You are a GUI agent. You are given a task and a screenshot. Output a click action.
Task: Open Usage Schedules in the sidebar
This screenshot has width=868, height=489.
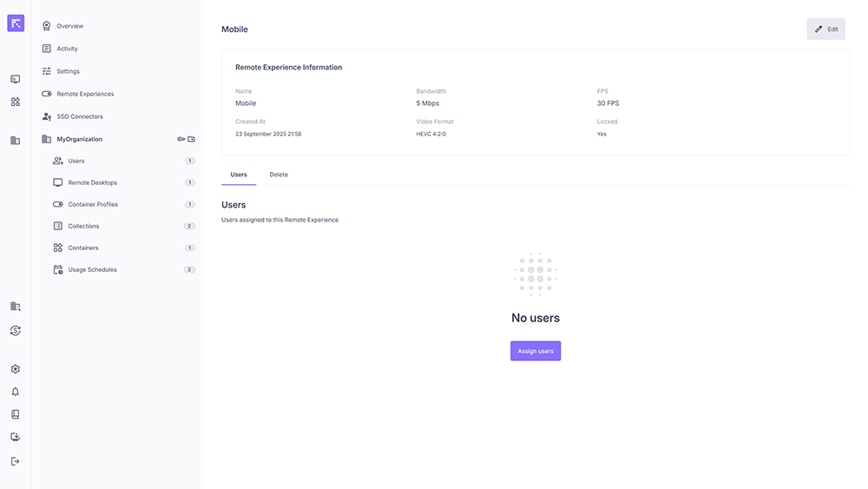[92, 269]
